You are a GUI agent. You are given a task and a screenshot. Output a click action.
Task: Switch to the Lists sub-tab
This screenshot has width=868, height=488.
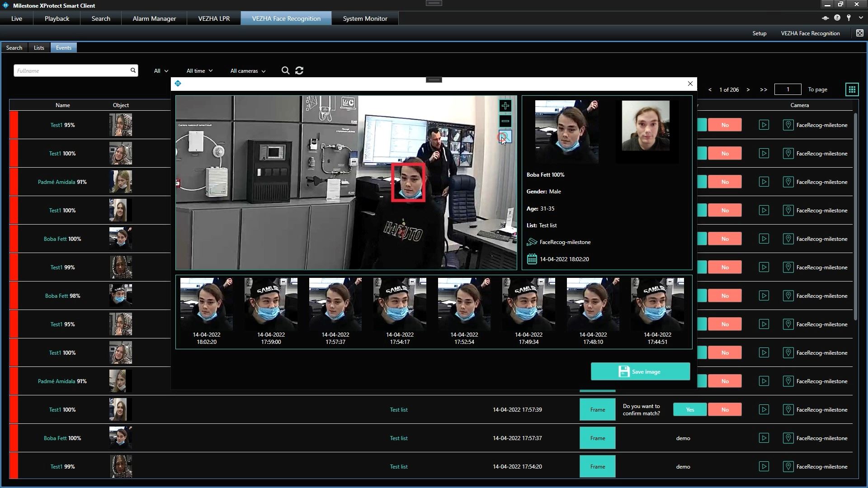pyautogui.click(x=39, y=47)
